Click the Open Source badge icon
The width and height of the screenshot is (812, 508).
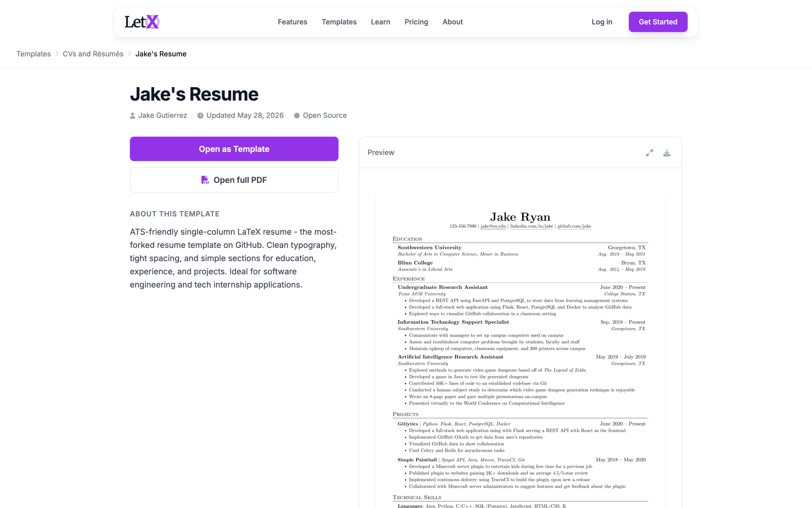(x=297, y=116)
